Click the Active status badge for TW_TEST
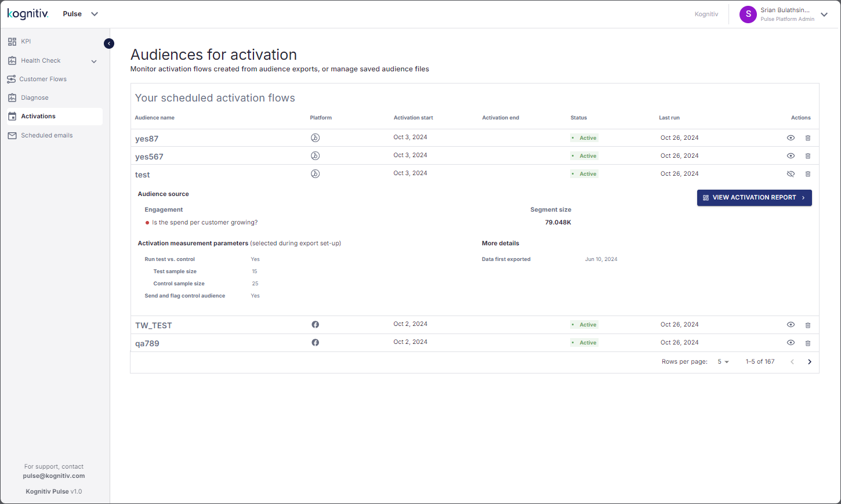This screenshot has width=841, height=504. (x=584, y=325)
